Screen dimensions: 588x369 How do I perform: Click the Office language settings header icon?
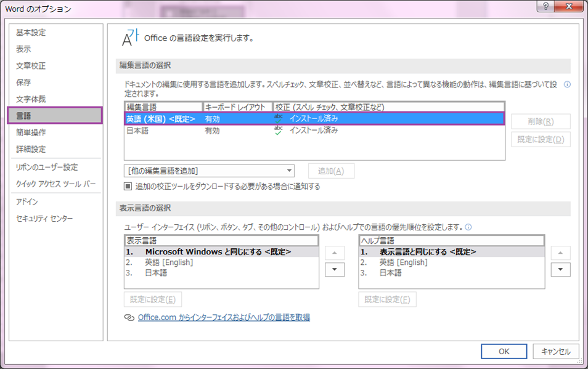tap(131, 38)
